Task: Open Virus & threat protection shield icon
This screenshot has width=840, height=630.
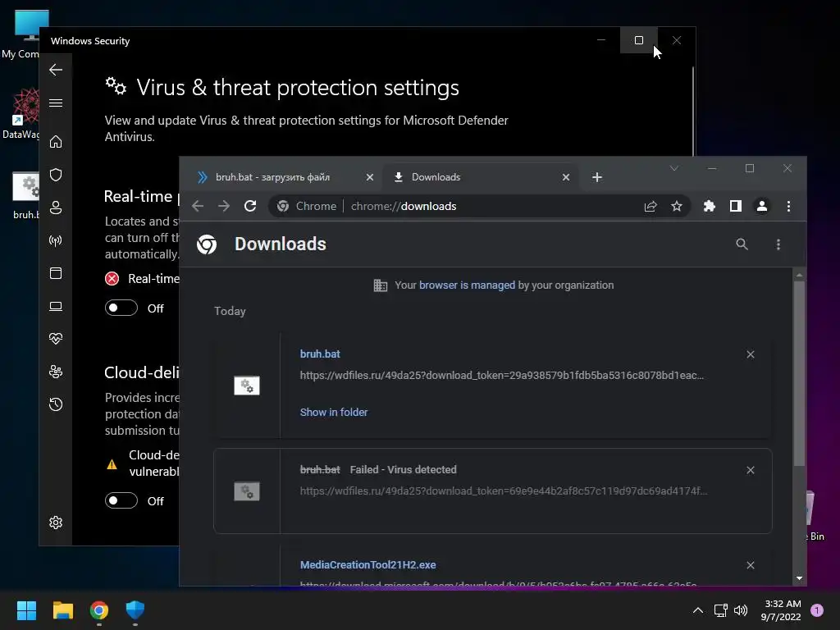Action: 56,175
